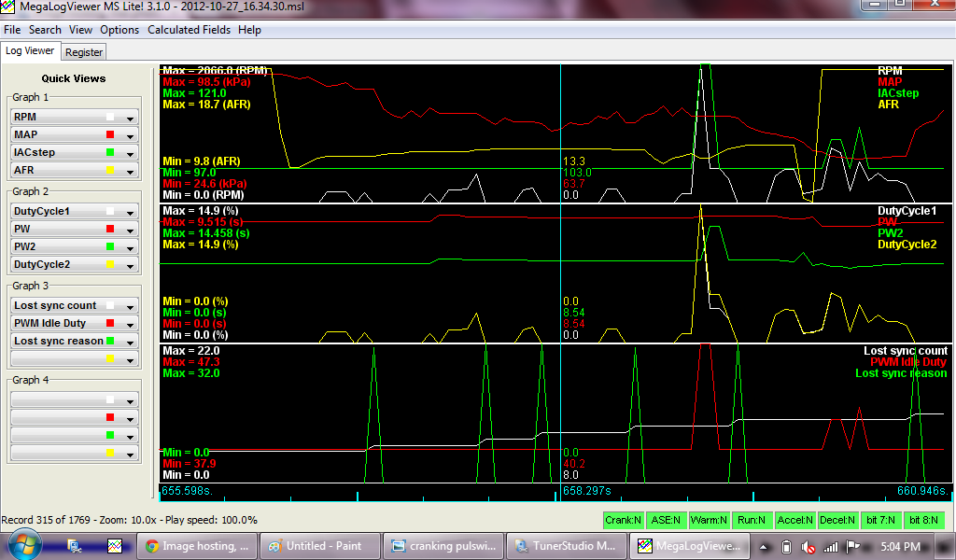Switch to the Register tab
Screen dimensions: 956x560
[84, 52]
